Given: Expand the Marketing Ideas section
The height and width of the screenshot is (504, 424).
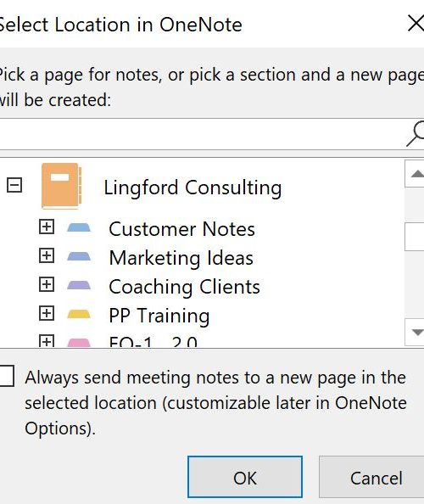Looking at the screenshot, I should point(47,255).
